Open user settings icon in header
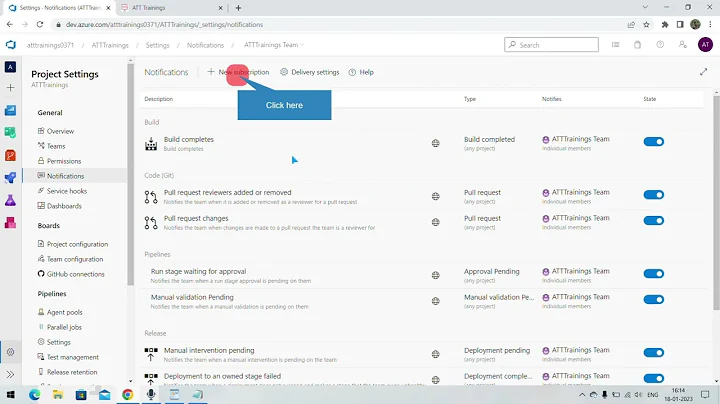The image size is (720, 404). pos(683,45)
